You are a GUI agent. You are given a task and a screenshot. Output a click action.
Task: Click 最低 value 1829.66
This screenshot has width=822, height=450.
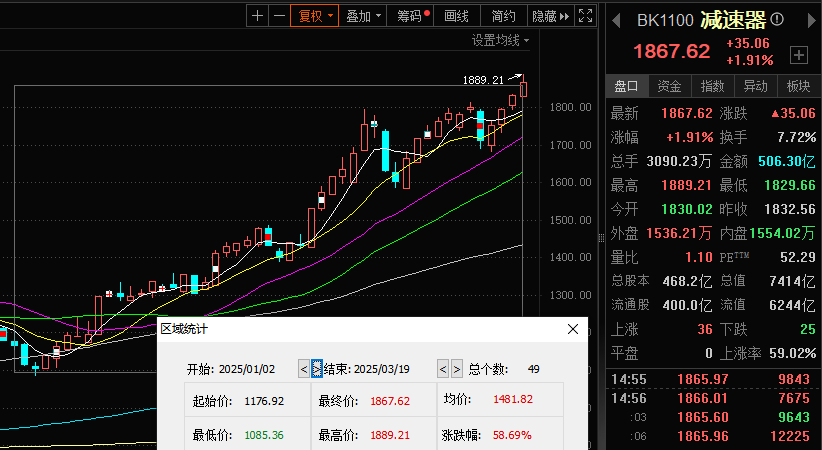pyautogui.click(x=790, y=185)
